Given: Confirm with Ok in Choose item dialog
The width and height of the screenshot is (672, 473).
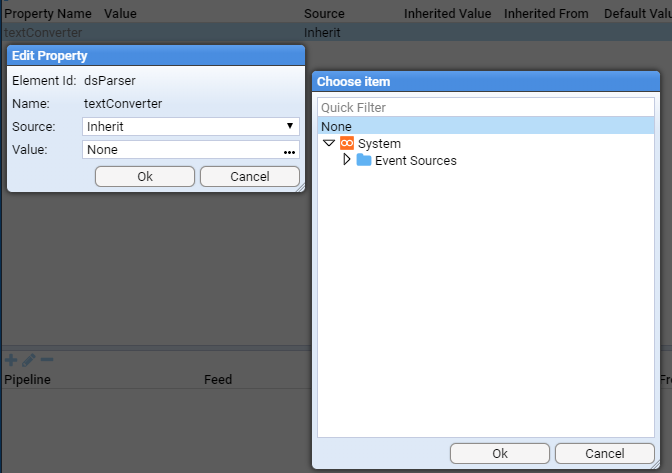Looking at the screenshot, I should coord(499,453).
